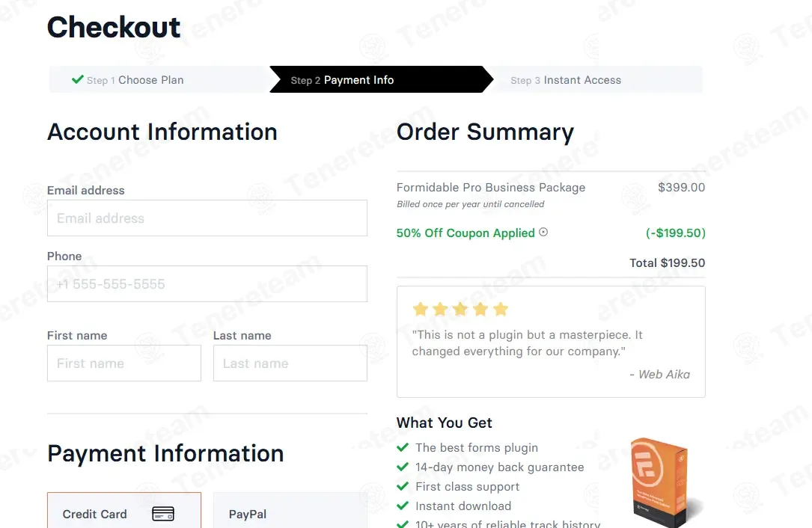Click the (-$199.50) discount amount

pyautogui.click(x=676, y=233)
